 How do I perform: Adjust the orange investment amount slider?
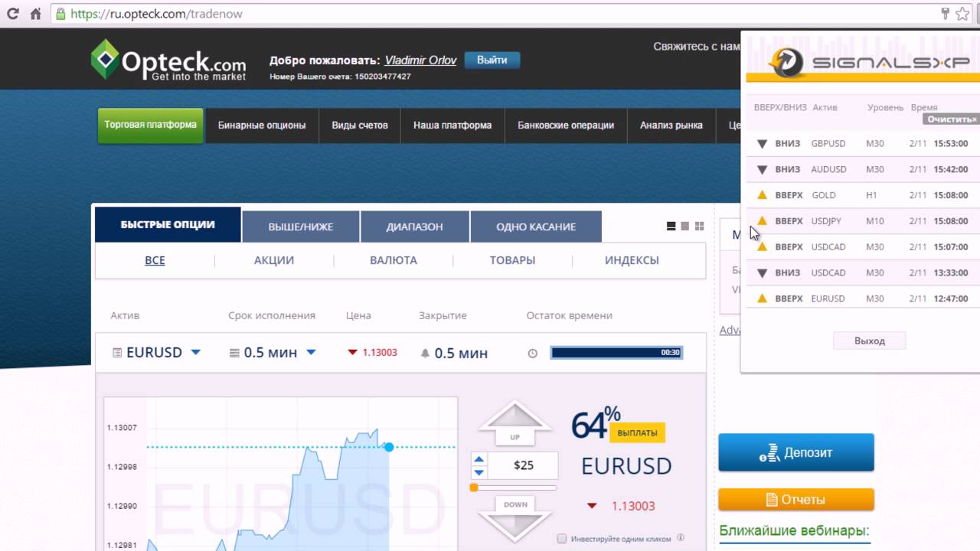pos(474,487)
